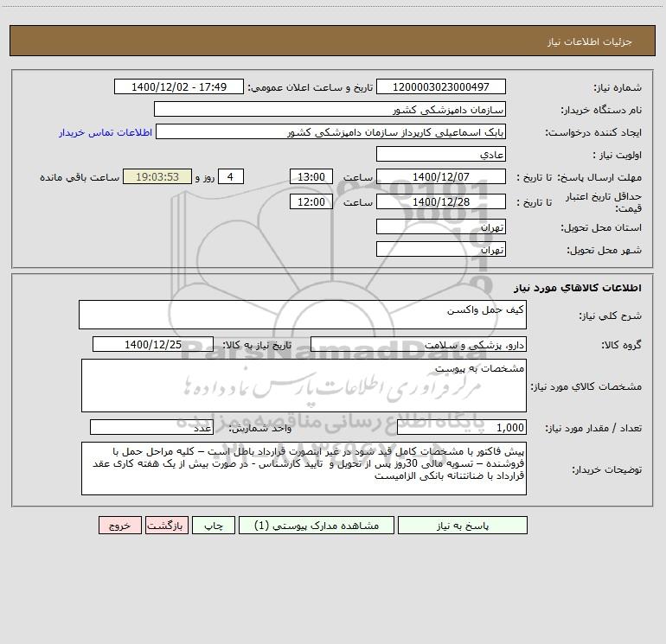Screen dimensions: 666x644
Task: Click the announcement date field 1400/12/02 - 17:49
Action: (179, 86)
